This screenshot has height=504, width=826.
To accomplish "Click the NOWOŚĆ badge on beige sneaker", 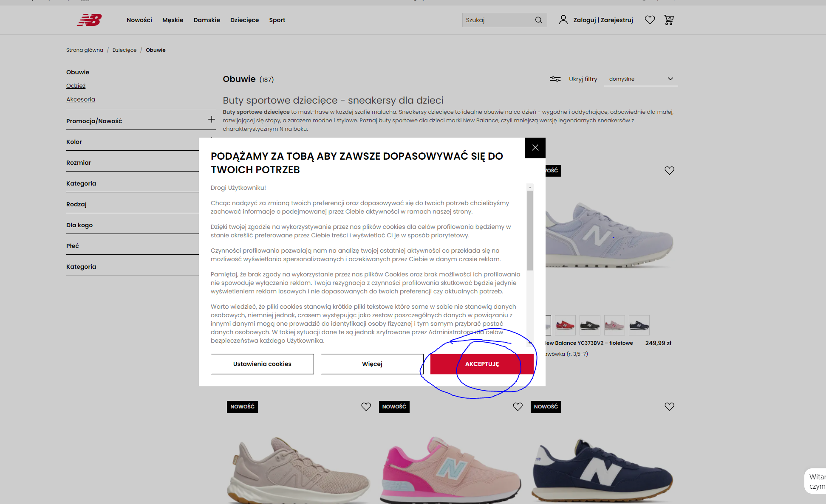I will [x=242, y=407].
